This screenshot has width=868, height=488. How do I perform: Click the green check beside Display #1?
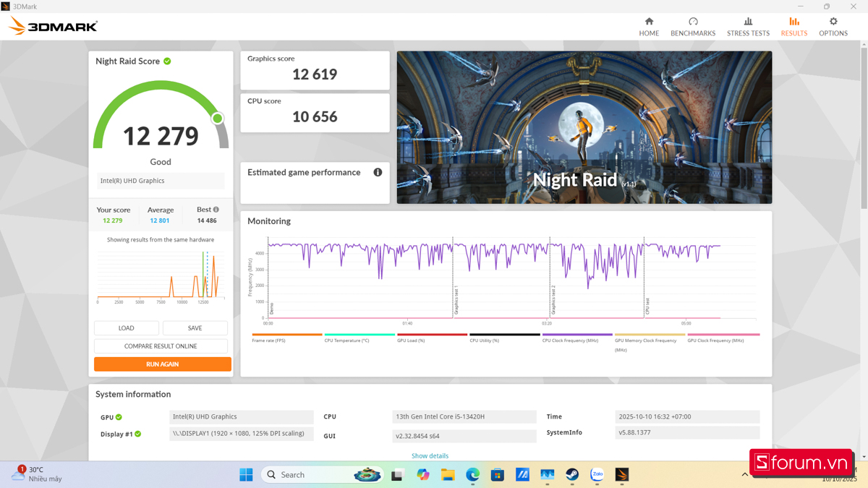point(137,434)
